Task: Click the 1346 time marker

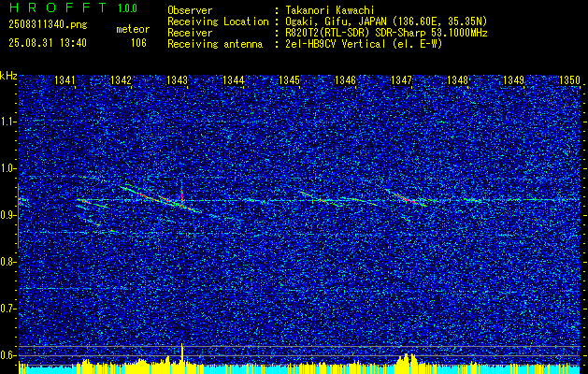Action: [345, 79]
